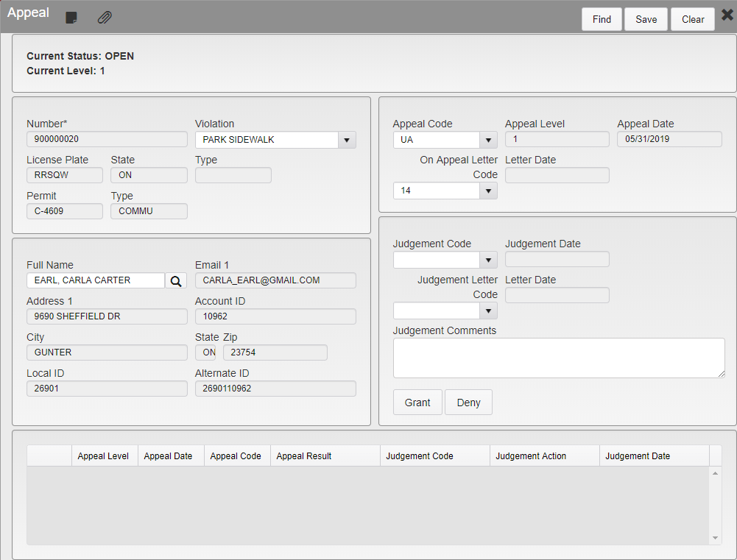The width and height of the screenshot is (737, 560).
Task: Expand the Judgement Letter Code dropdown
Action: tap(488, 311)
